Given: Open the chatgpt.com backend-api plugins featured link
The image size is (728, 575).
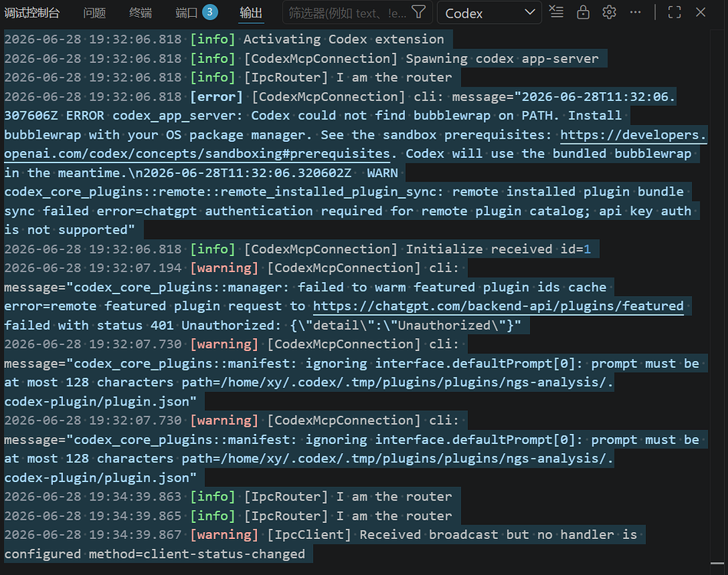Looking at the screenshot, I should pos(498,307).
